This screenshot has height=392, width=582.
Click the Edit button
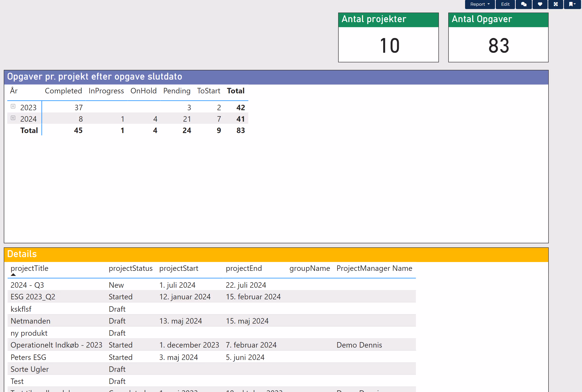point(505,4)
